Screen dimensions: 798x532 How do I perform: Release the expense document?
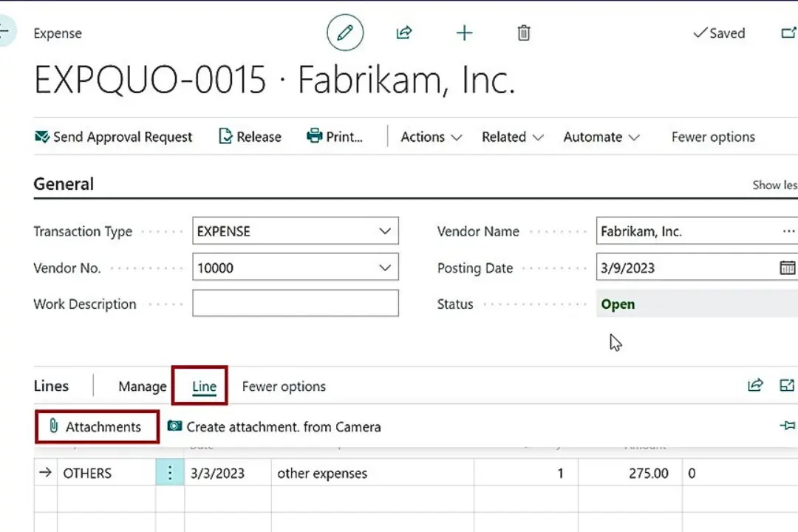[x=250, y=137]
